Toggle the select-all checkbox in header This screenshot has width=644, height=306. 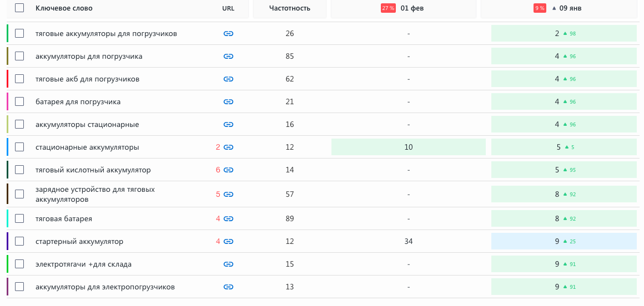19,8
